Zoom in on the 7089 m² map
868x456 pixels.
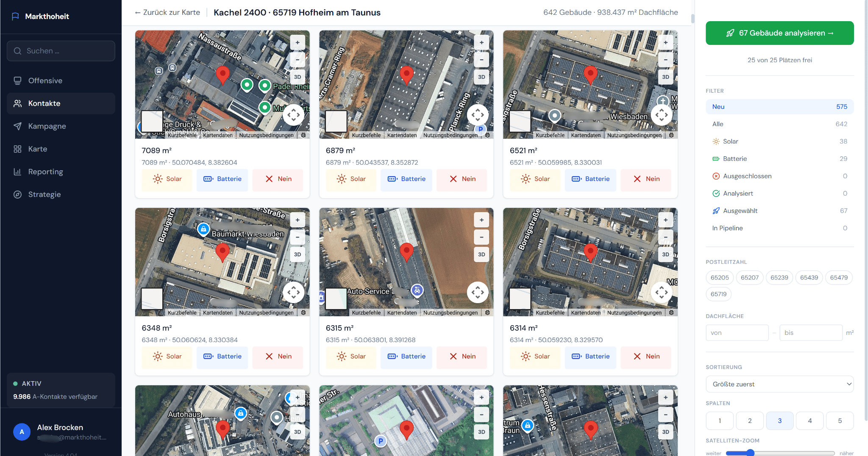(x=298, y=42)
